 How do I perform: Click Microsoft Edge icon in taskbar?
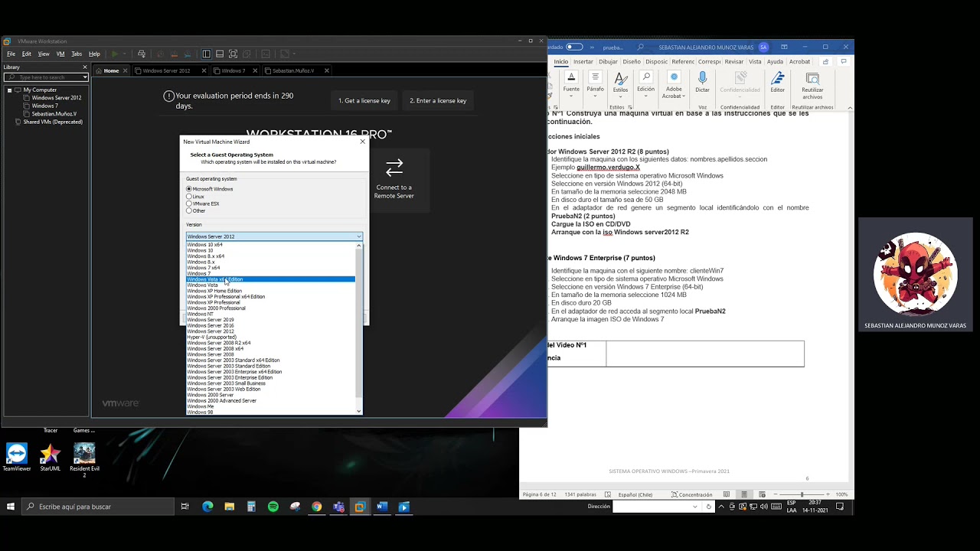pos(207,507)
